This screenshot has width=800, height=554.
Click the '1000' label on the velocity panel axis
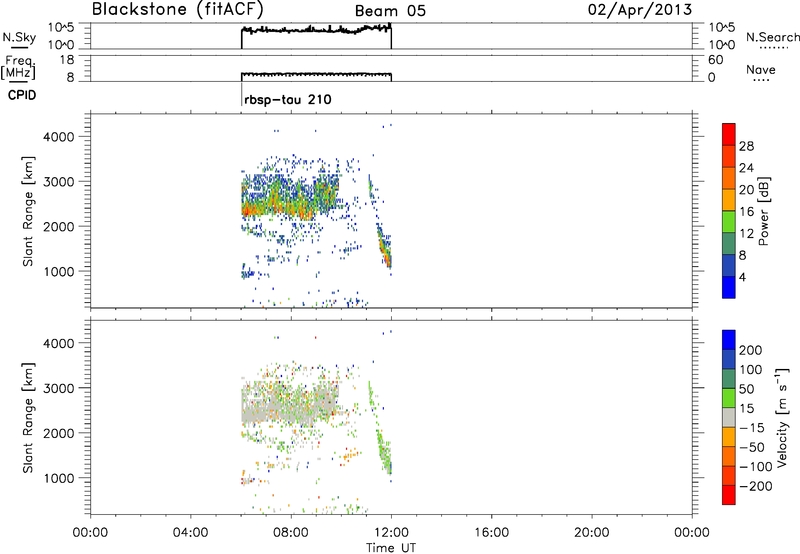(x=59, y=478)
